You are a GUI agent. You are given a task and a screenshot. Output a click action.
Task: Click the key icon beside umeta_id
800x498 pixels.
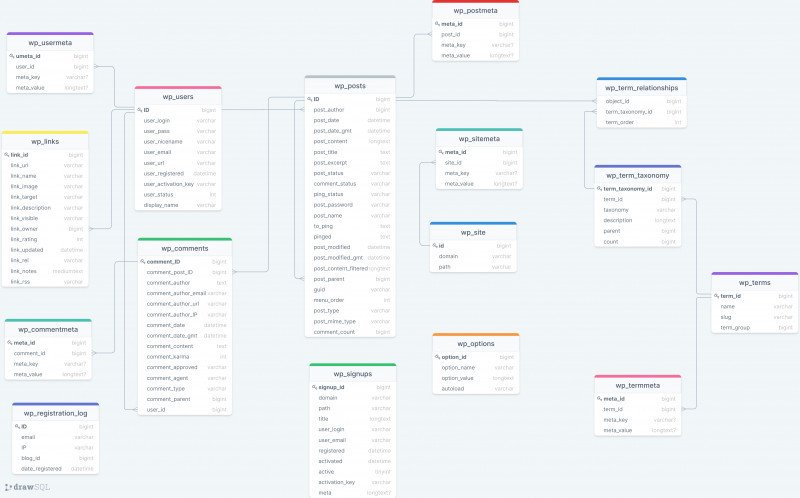[x=12, y=56]
